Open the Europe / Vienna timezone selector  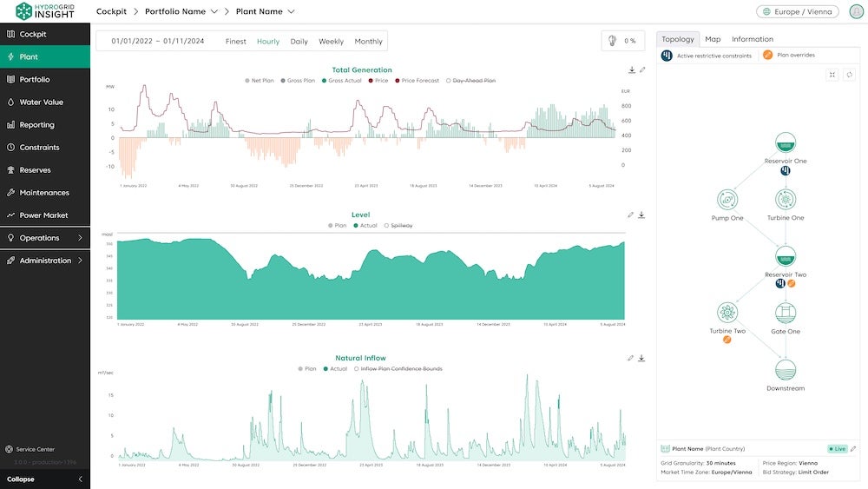[797, 11]
